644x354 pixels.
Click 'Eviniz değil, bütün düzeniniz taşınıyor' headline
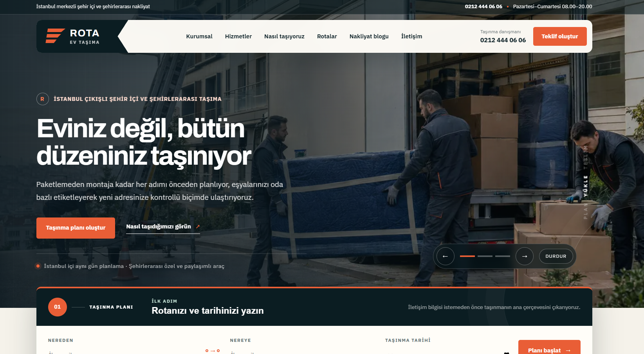(x=144, y=142)
